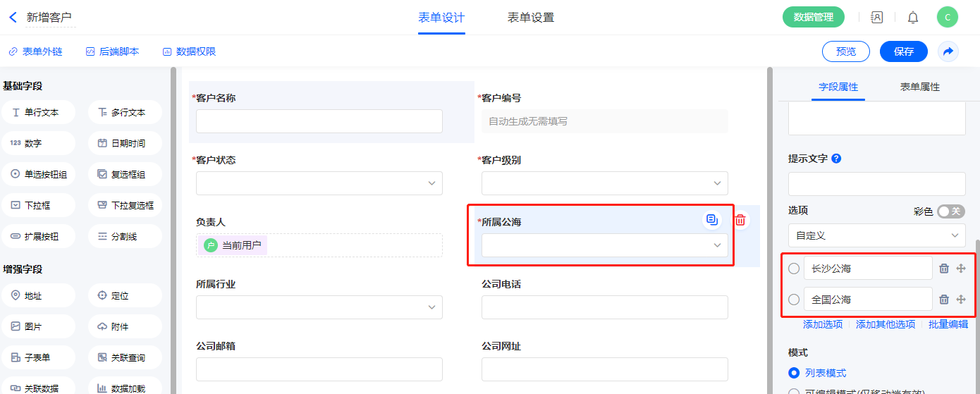Click the back arrow next to 新增客户

coord(13,18)
